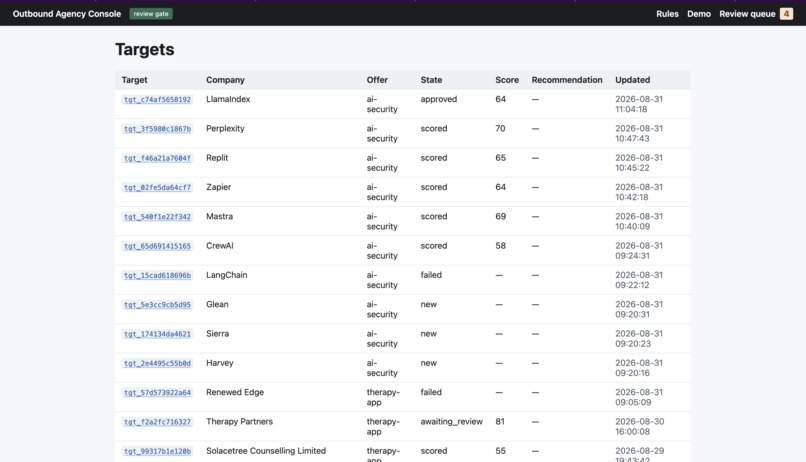Click the approved state in LlamaIndex row
Viewport: 806px width, 462px height.
click(x=438, y=99)
